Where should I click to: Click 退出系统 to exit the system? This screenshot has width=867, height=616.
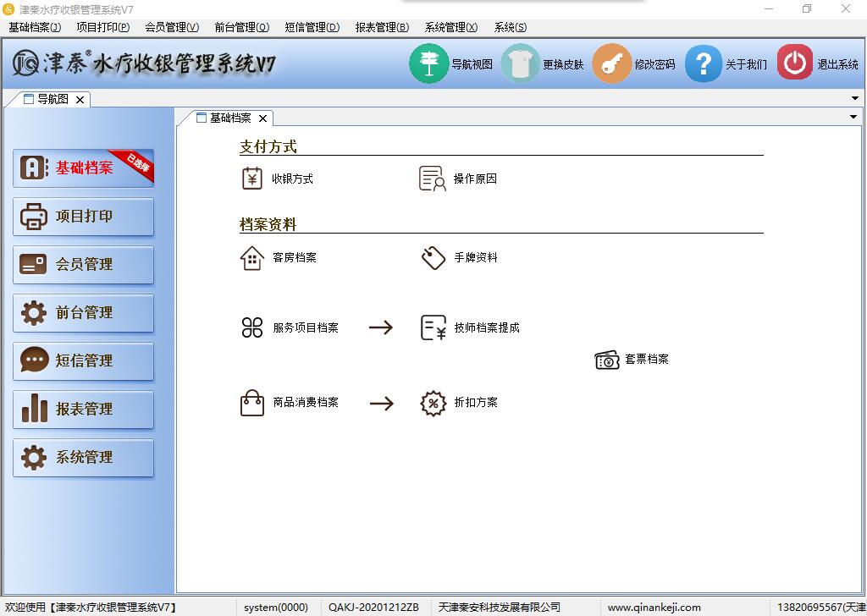click(794, 63)
